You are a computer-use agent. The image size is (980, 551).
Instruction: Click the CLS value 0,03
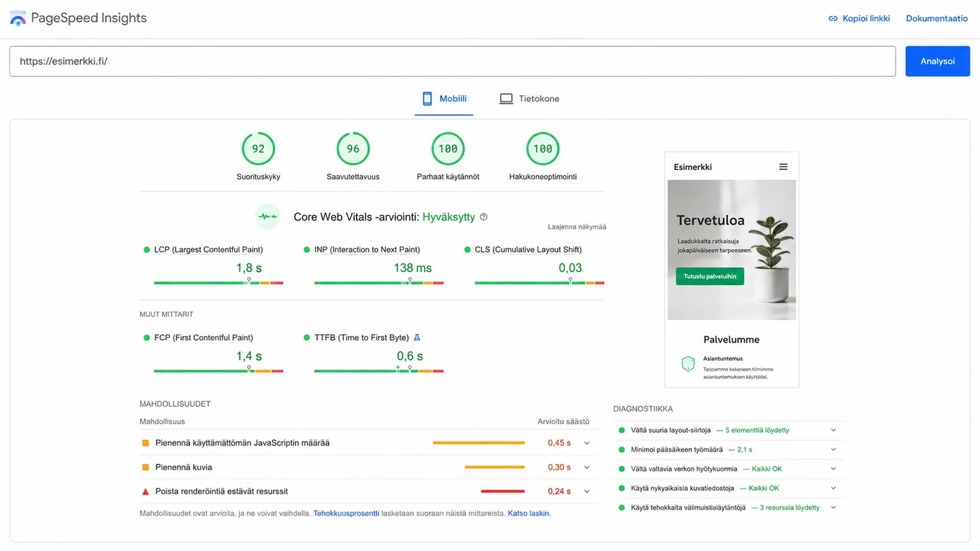coord(570,268)
